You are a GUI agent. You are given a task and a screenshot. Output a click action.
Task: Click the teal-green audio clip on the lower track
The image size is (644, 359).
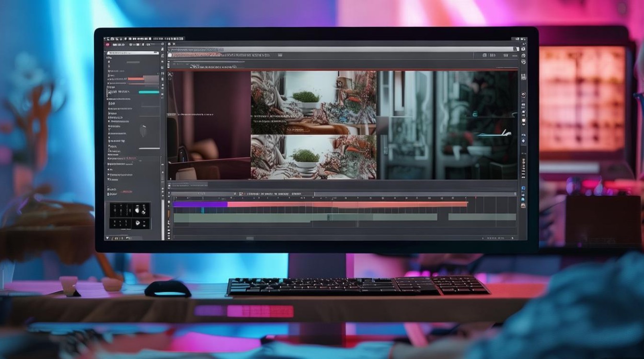305,217
